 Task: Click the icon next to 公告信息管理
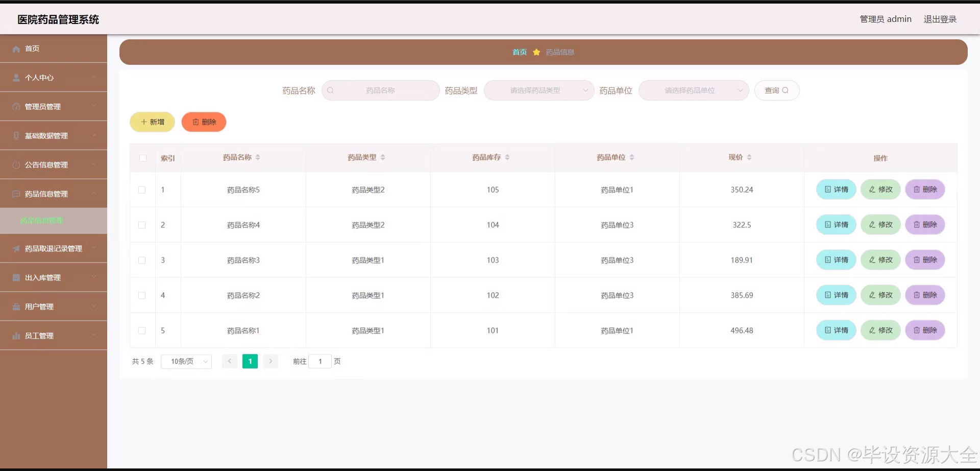tap(16, 165)
